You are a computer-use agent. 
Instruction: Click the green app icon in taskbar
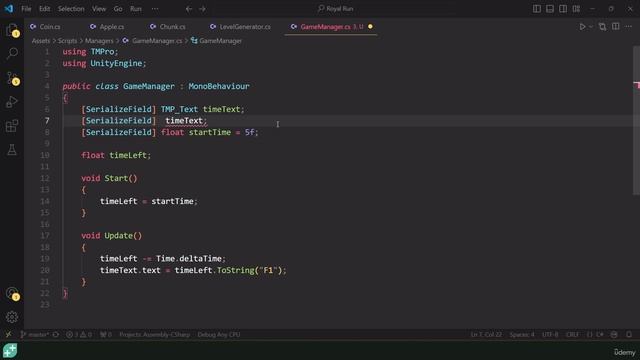click(x=10, y=351)
